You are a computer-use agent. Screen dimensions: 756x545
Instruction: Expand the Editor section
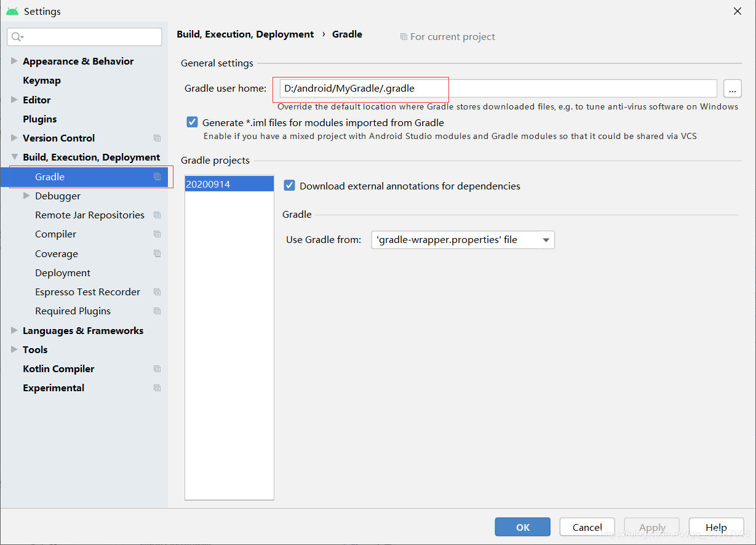click(14, 100)
